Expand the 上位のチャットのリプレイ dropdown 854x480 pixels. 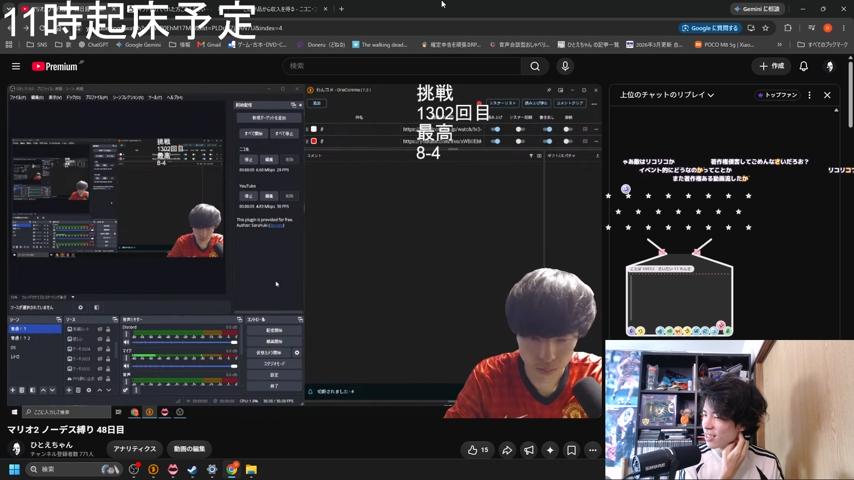point(667,95)
